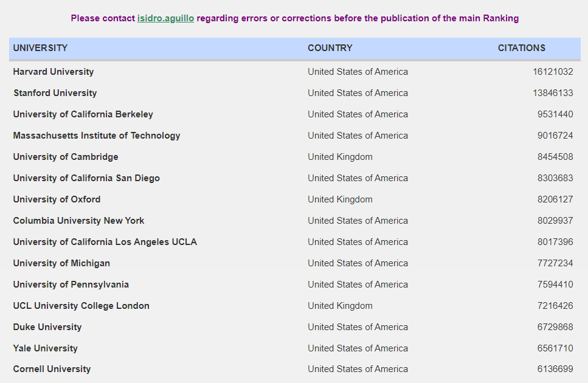Select Yale University entry
The image size is (588, 383).
(46, 348)
